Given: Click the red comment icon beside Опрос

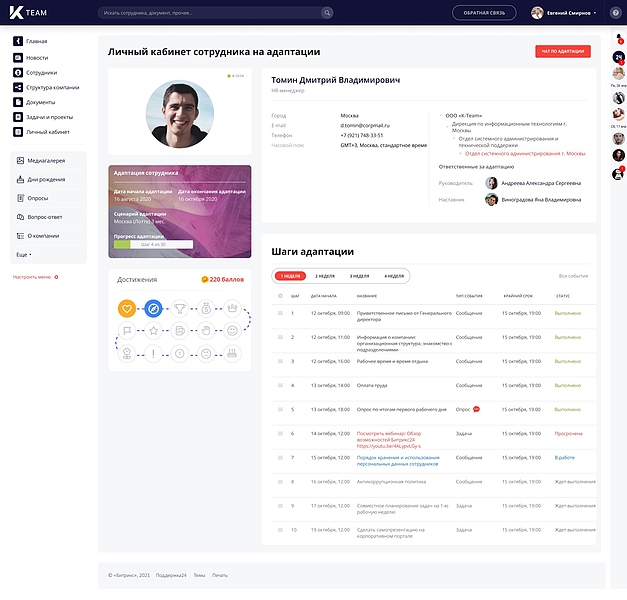Looking at the screenshot, I should pos(476,408).
